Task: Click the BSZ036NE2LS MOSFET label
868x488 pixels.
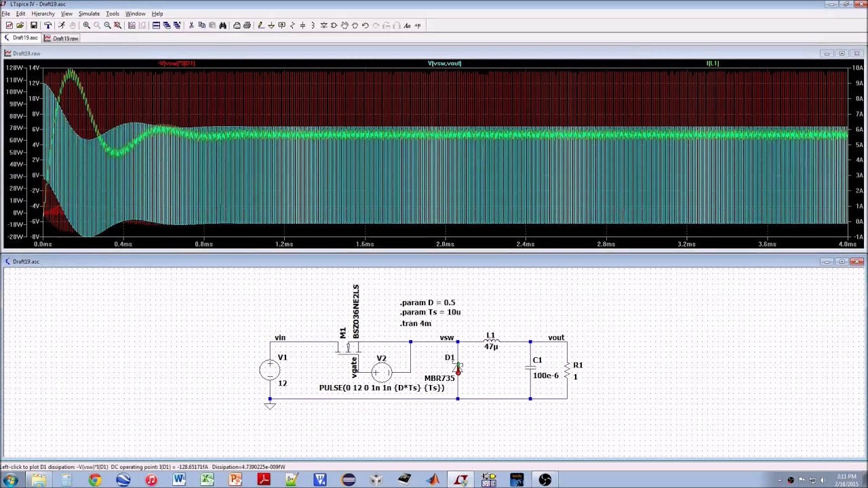Action: pyautogui.click(x=355, y=312)
